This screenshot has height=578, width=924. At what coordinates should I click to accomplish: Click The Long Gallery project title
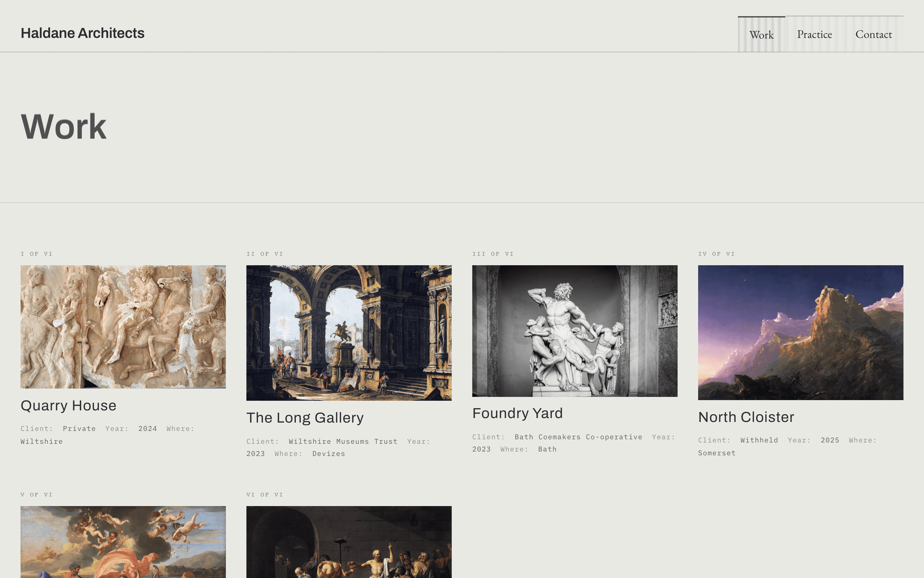point(305,418)
